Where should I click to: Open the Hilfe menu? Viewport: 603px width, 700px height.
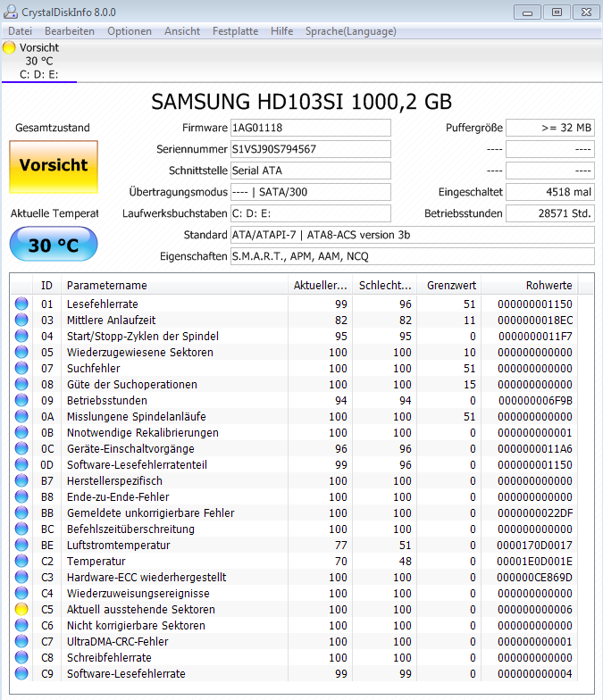(282, 31)
